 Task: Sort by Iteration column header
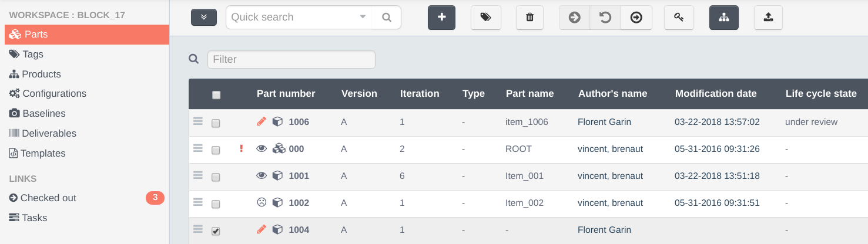[x=420, y=94]
